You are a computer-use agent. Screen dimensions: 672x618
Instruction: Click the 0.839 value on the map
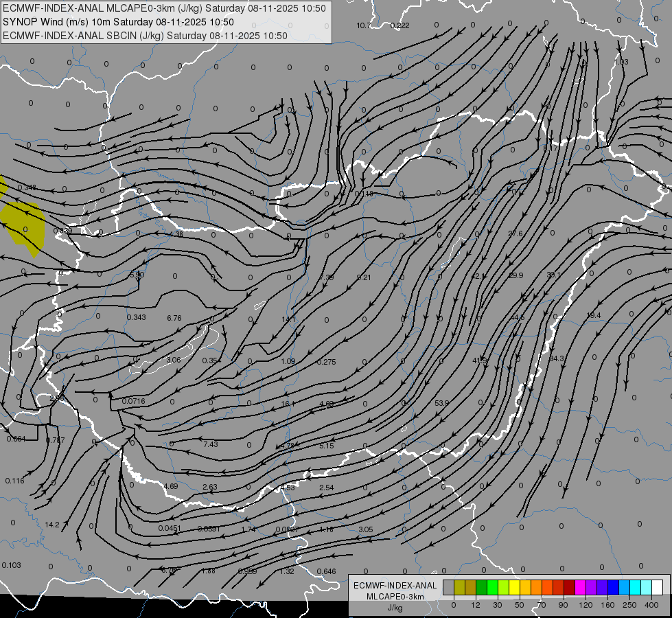(62, 231)
